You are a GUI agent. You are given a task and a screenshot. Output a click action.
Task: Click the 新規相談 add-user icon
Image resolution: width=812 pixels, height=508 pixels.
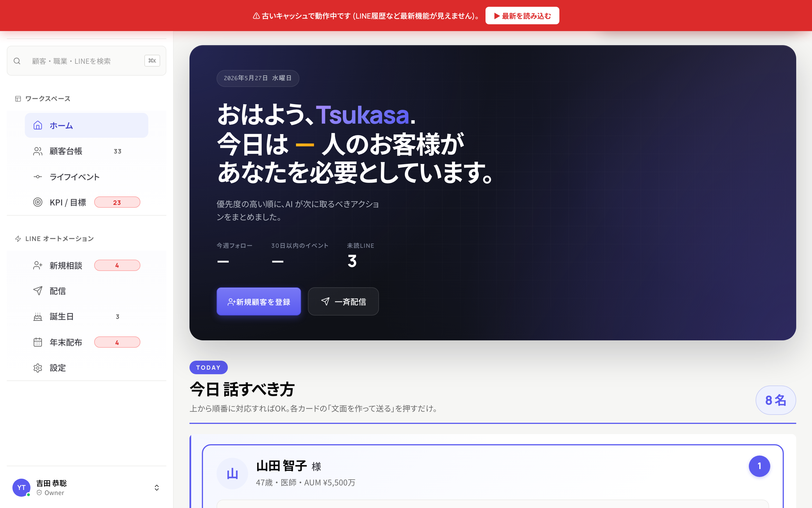(x=37, y=265)
